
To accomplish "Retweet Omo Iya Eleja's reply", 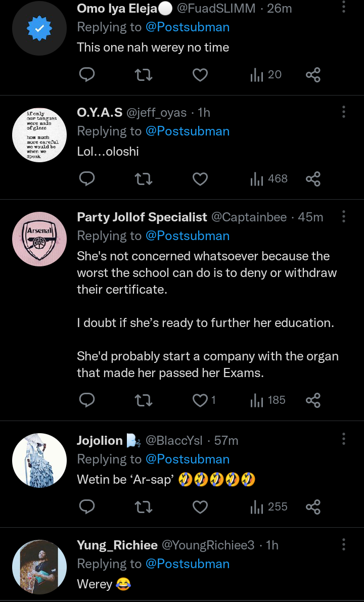I will pos(144,75).
